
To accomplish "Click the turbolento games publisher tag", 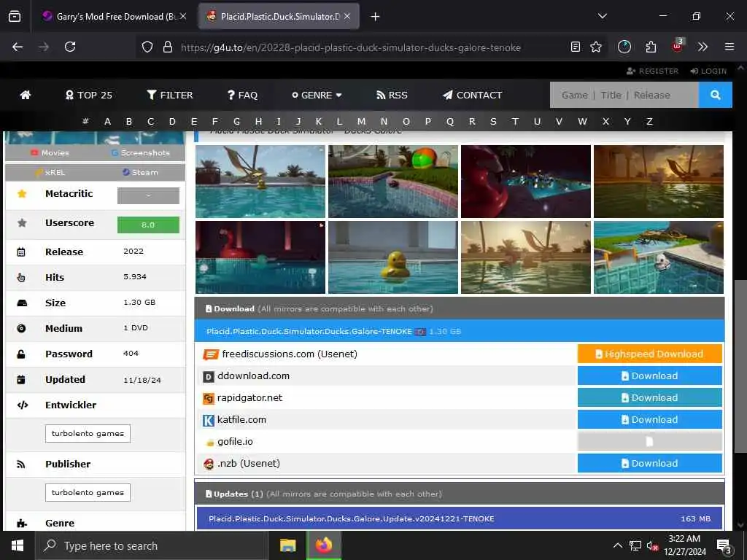I will pyautogui.click(x=88, y=492).
